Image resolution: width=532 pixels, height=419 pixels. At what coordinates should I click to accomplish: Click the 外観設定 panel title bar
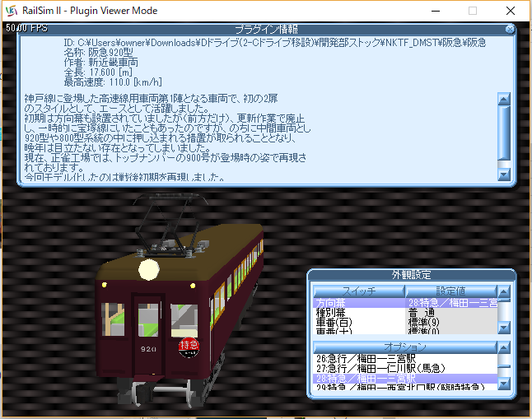click(x=412, y=274)
